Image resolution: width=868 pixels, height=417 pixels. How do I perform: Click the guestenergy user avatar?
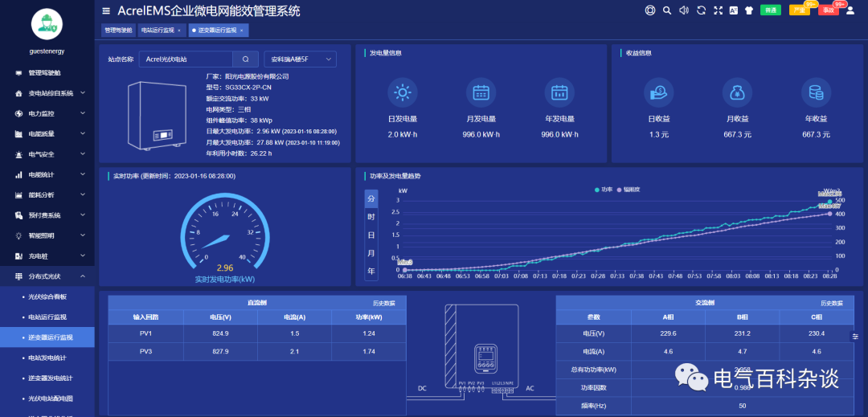[x=47, y=24]
